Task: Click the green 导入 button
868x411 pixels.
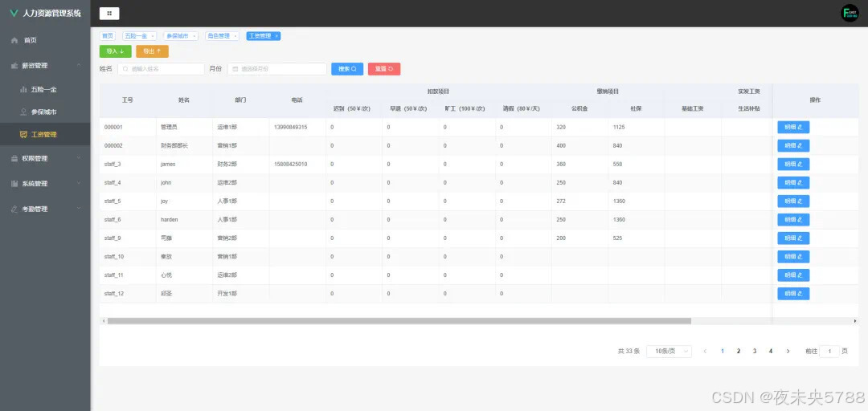Action: coord(115,51)
